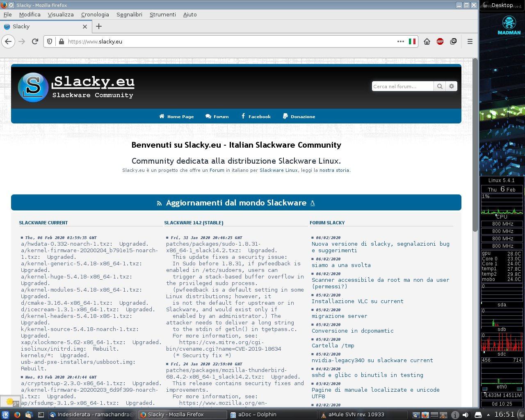Image resolution: width=525 pixels, height=420 pixels.
Task: Open 'Conversione in dcpomamtic' post
Action: pyautogui.click(x=352, y=331)
